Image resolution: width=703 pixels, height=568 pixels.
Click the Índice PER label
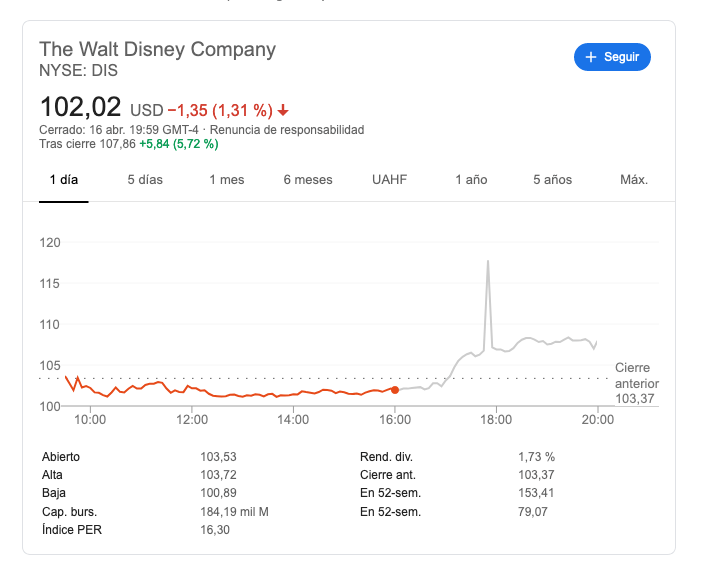click(72, 529)
